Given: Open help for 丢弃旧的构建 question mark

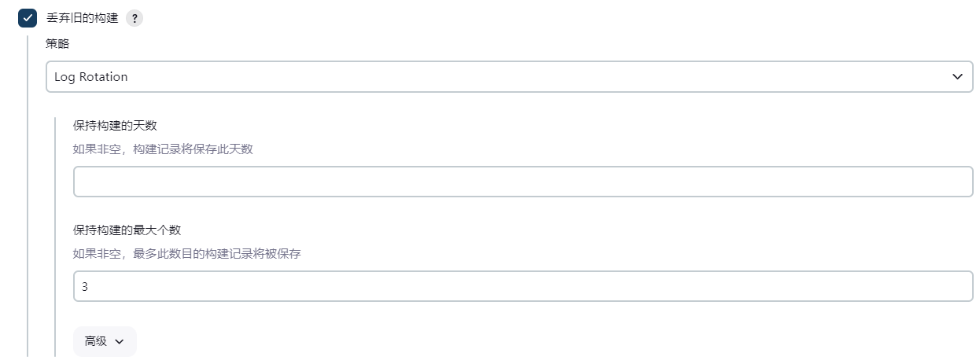Looking at the screenshot, I should [134, 18].
